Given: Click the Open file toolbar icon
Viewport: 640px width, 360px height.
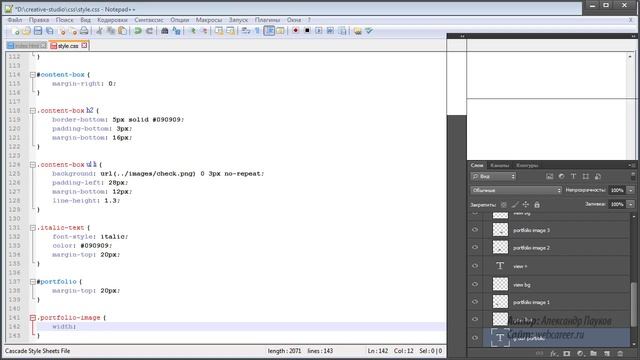Looking at the screenshot, I should (x=26, y=31).
